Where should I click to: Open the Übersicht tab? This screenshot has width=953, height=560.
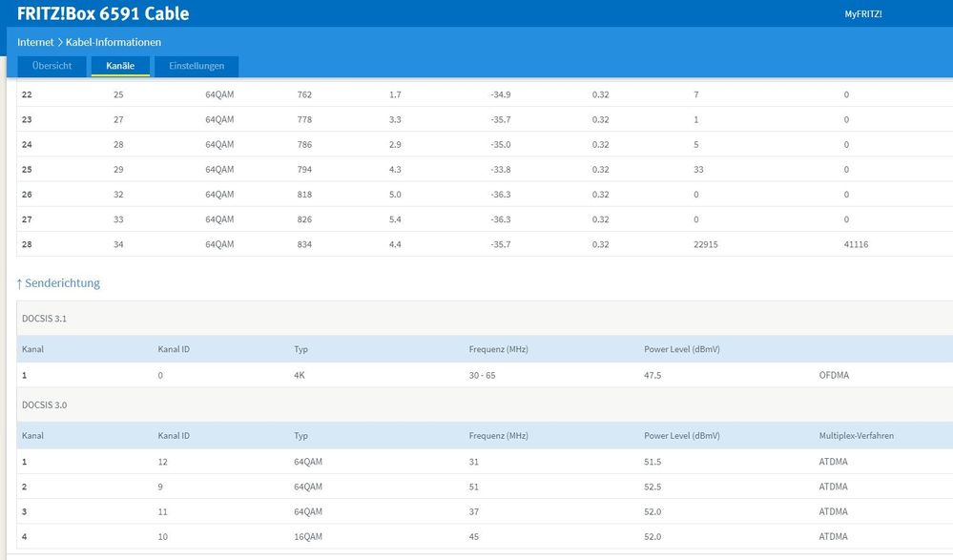(52, 66)
